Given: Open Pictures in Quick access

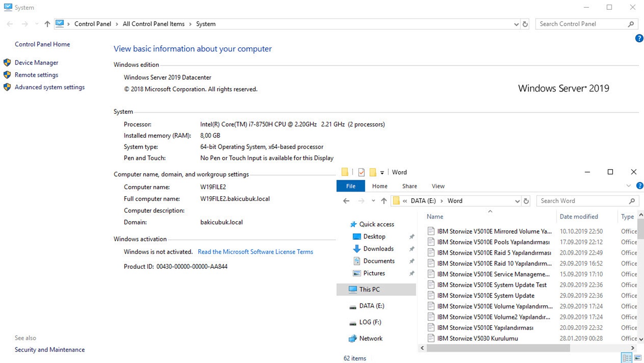Looking at the screenshot, I should tap(374, 273).
